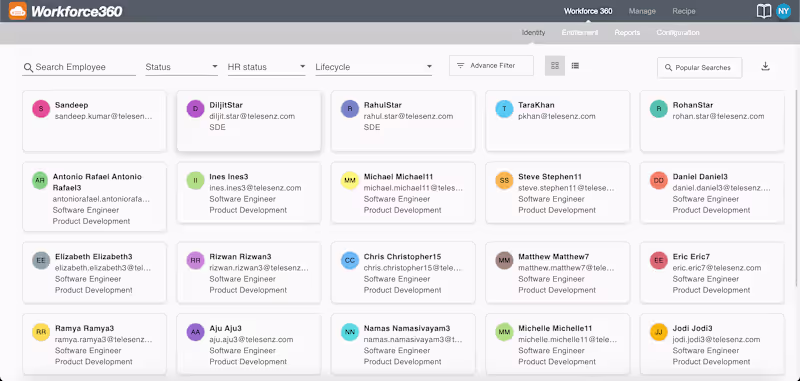Image resolution: width=800 pixels, height=381 pixels.
Task: Open the HR status dropdown
Action: [x=266, y=67]
